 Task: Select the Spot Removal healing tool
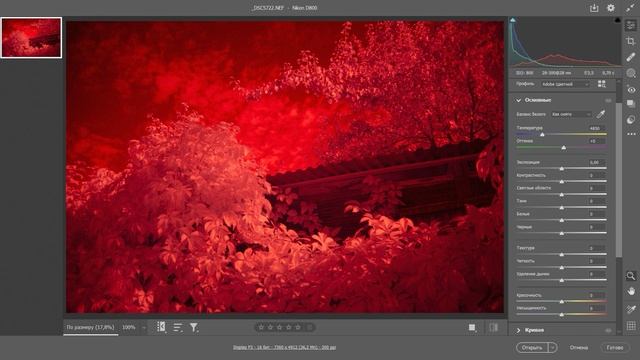631,57
